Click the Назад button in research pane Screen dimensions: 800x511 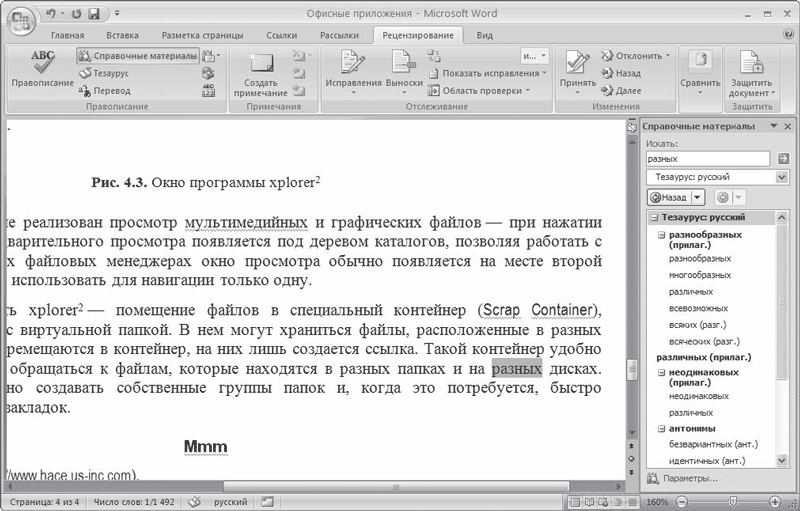click(669, 197)
